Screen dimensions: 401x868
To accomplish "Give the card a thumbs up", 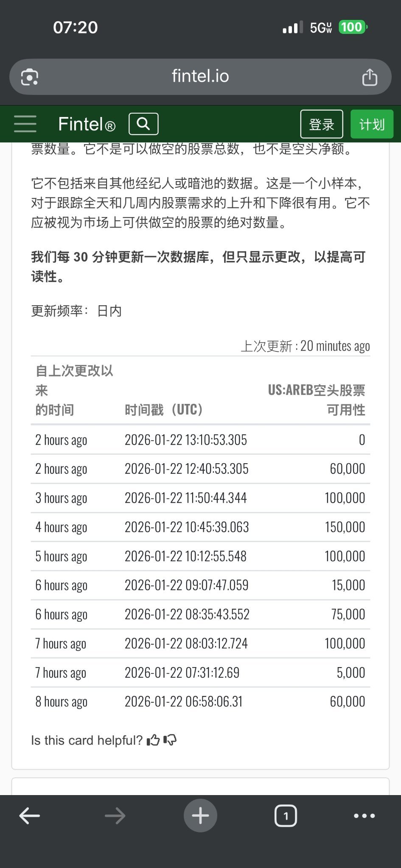I will click(x=153, y=740).
